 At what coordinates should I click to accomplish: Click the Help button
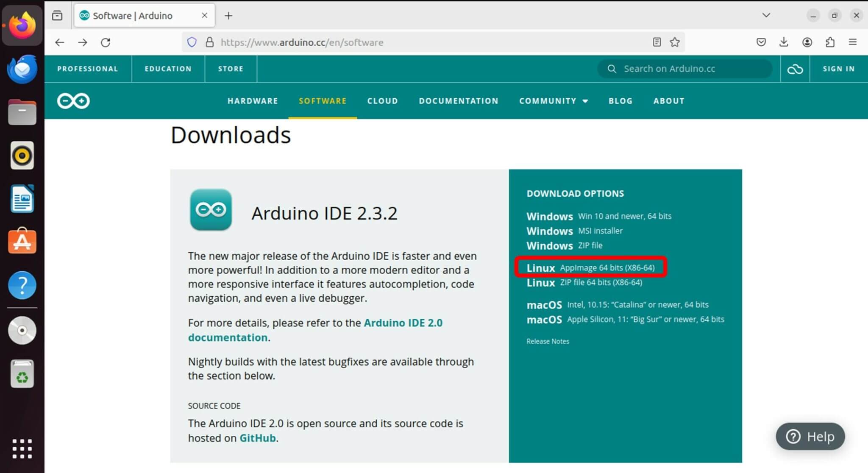(810, 437)
